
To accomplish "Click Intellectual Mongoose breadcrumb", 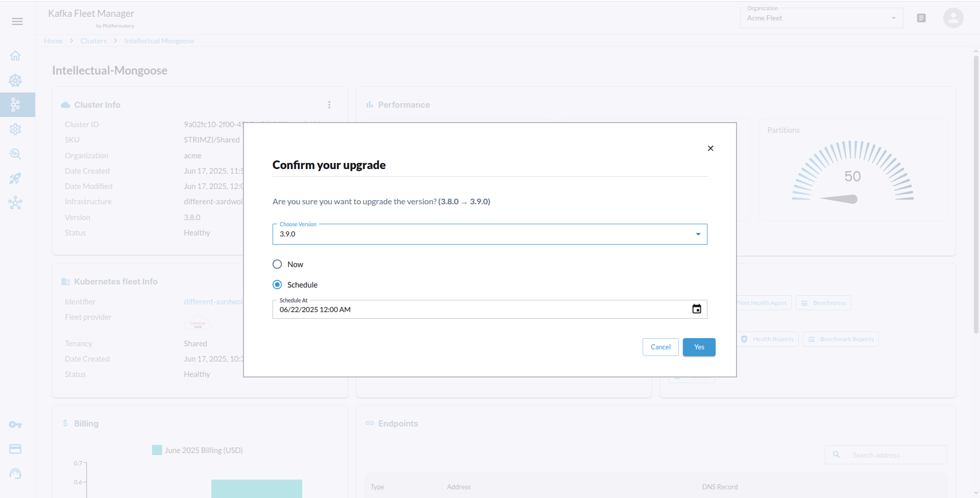I will click(x=159, y=41).
